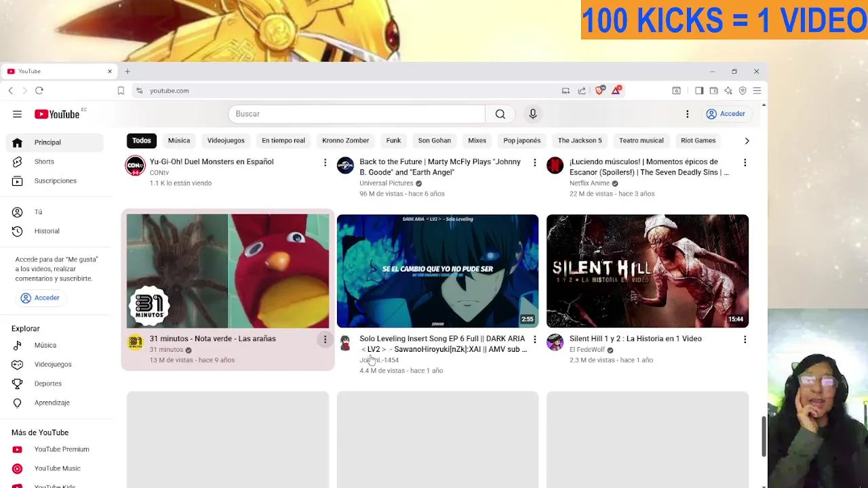Click the page vertical scrollbar thumb
Viewport: 868px width, 488px height.
[764, 436]
